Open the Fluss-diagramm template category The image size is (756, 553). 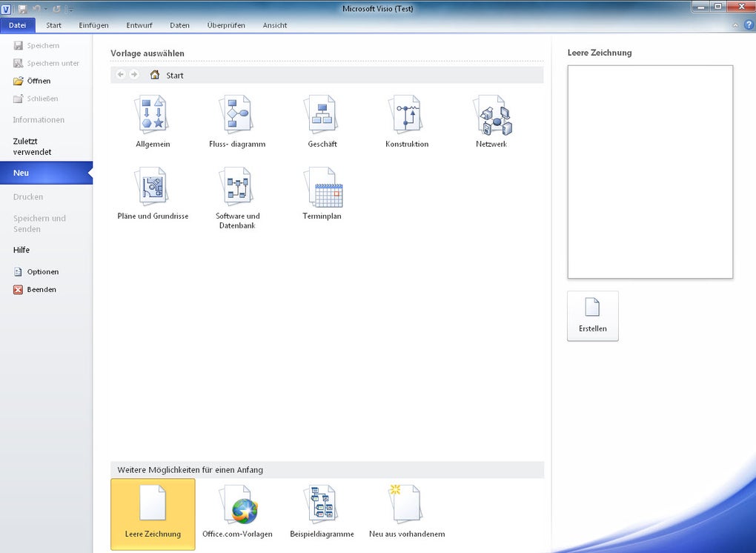(237, 122)
